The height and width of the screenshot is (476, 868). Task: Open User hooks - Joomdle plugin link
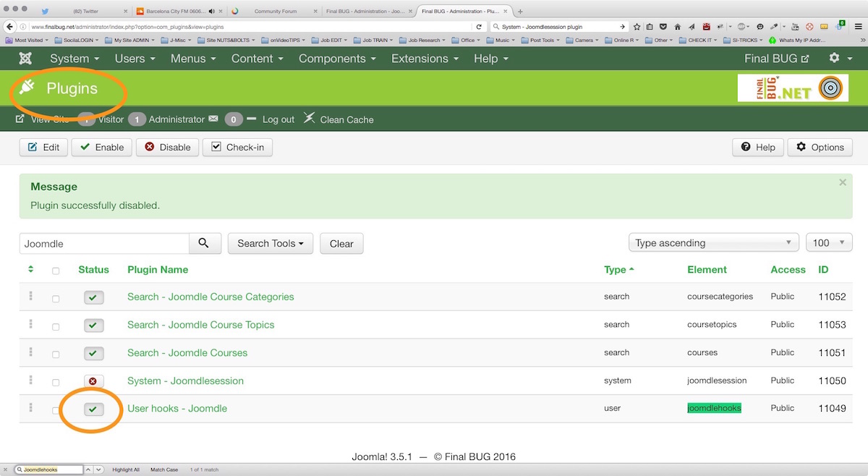click(177, 409)
